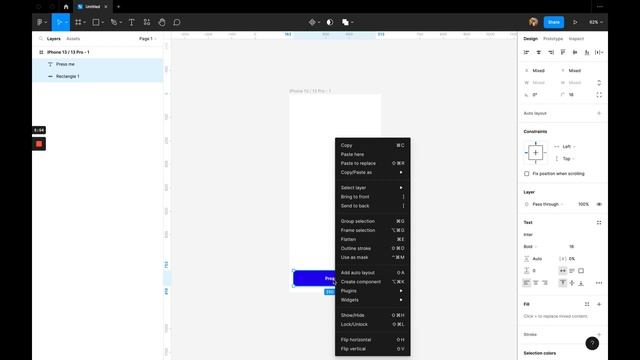Toggle text align left
Viewport: 640px width, 360px height.
pyautogui.click(x=527, y=283)
